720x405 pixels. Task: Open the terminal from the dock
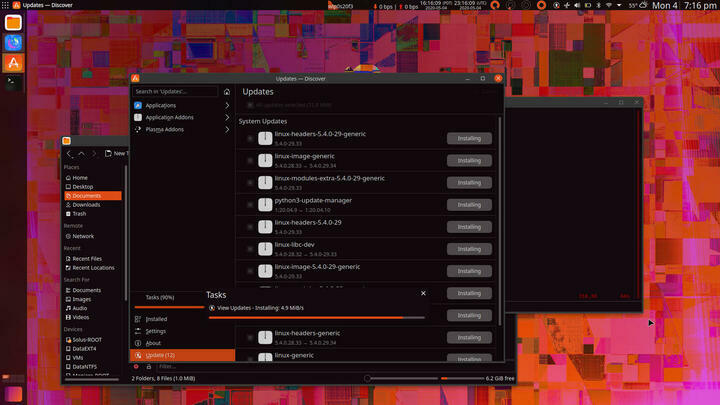click(13, 83)
